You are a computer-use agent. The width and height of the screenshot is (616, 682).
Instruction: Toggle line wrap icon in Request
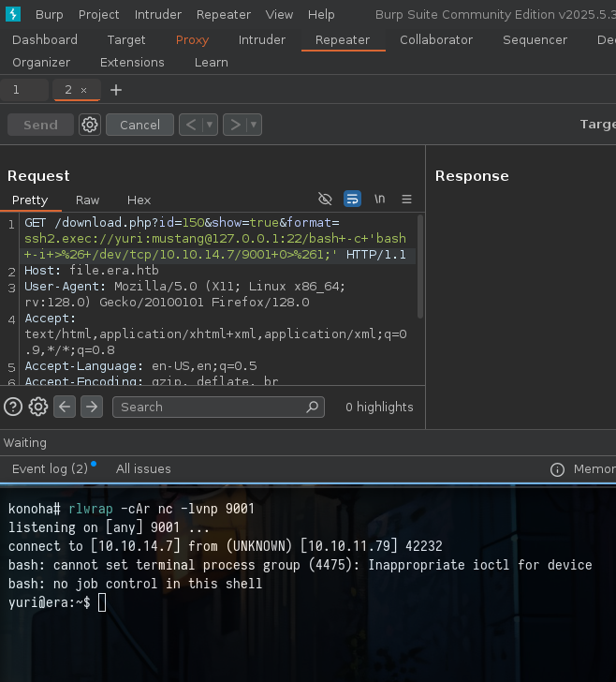[352, 200]
